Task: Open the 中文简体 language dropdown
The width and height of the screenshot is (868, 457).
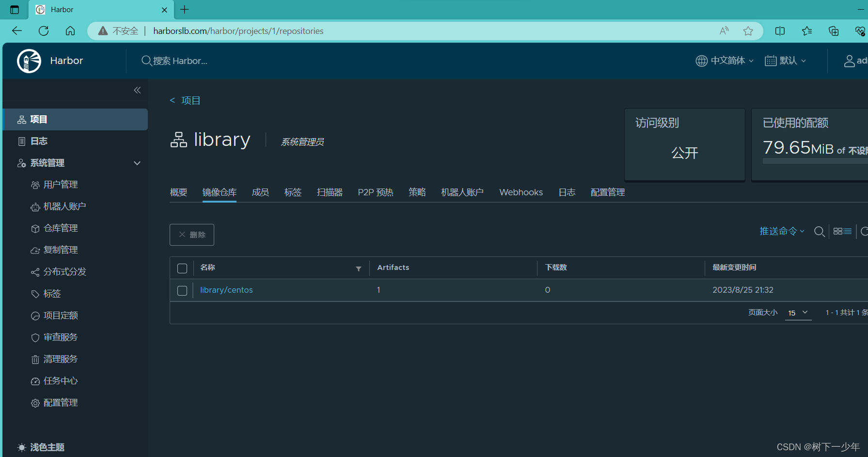Action: click(x=725, y=61)
